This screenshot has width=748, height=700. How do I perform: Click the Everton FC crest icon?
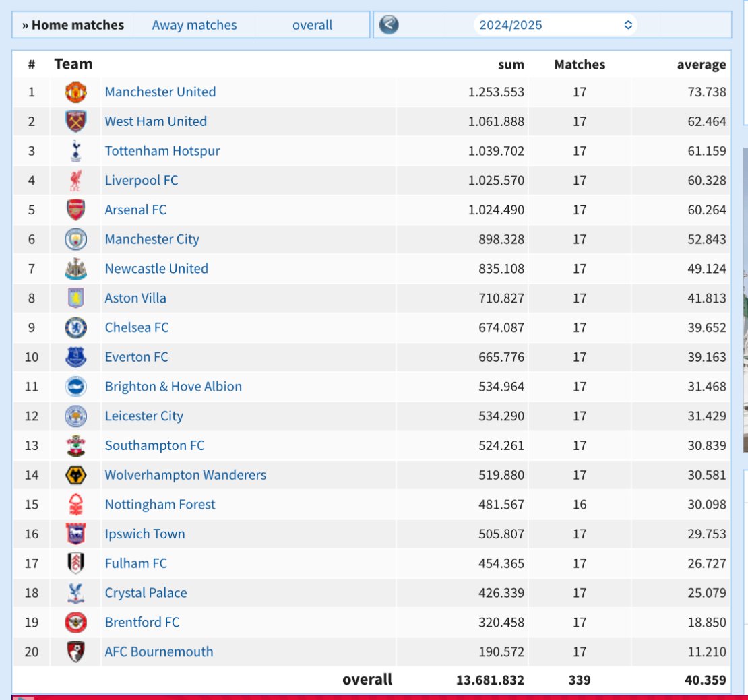(76, 357)
